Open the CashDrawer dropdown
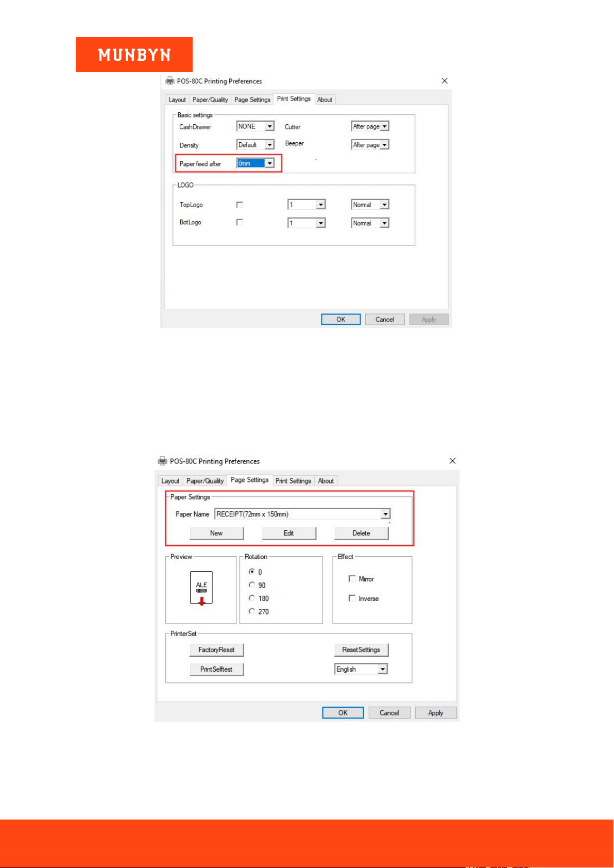This screenshot has width=614, height=868. click(255, 126)
